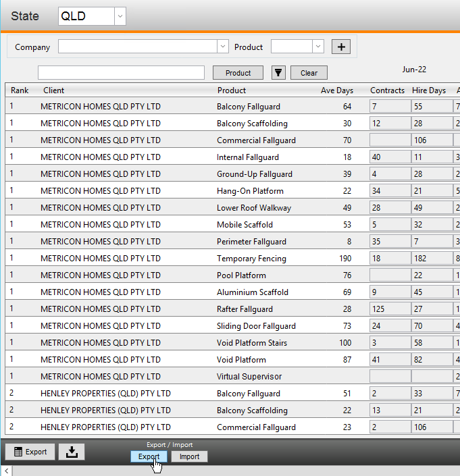Open the Product dropdown arrow
Viewport: 460px width, 476px height.
[318, 47]
